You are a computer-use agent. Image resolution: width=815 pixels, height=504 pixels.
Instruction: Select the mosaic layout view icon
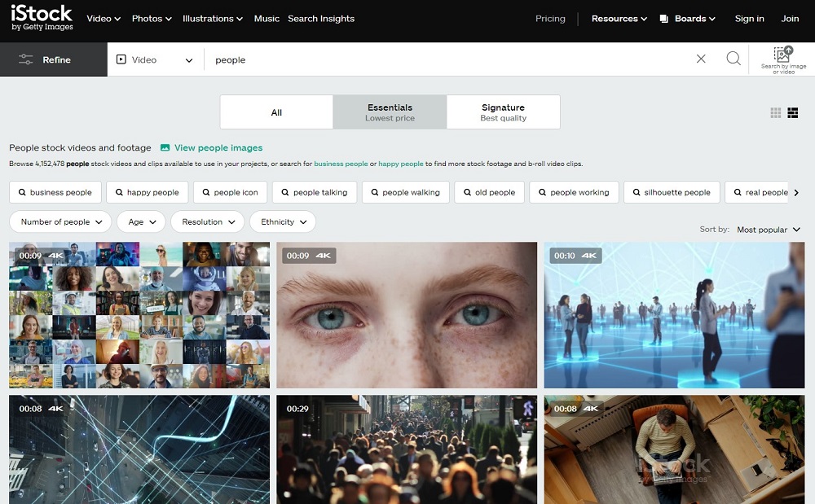click(793, 113)
